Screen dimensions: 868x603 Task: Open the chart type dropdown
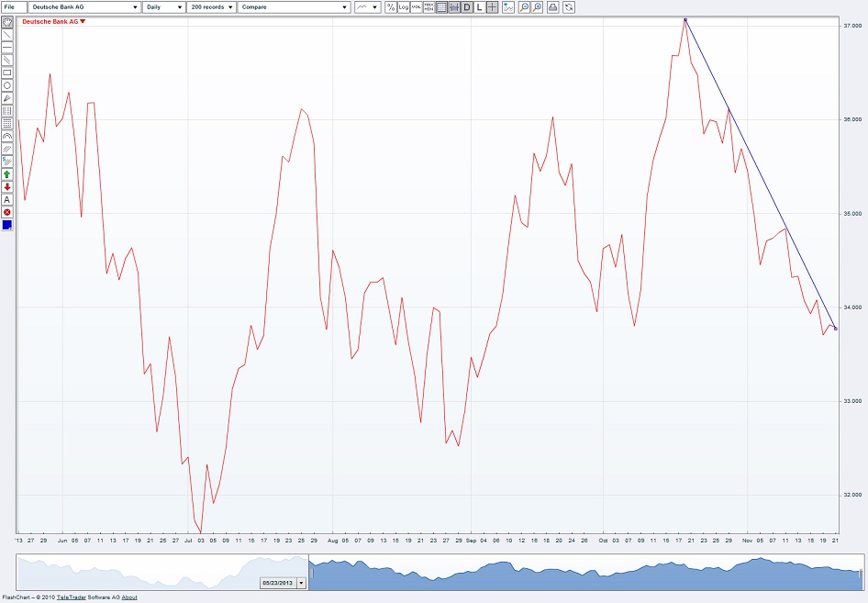365,6
